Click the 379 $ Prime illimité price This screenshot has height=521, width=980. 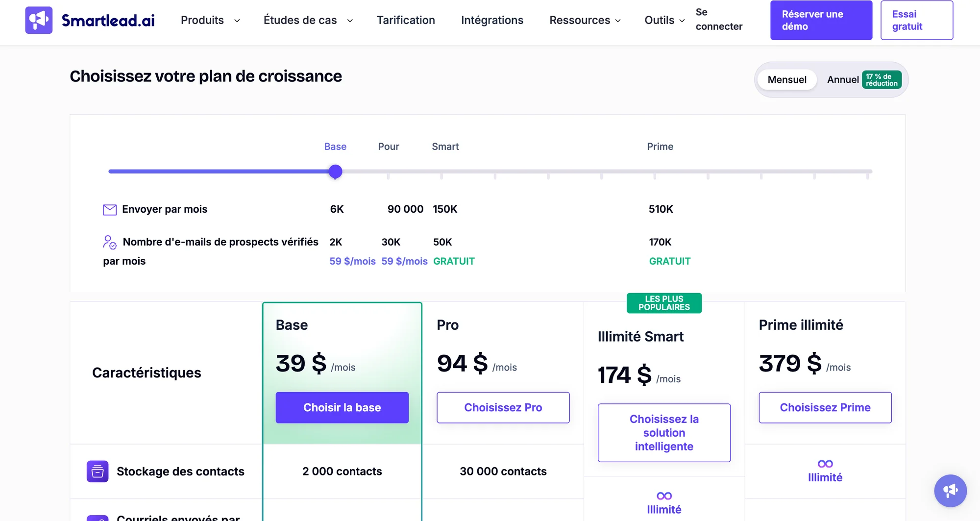pyautogui.click(x=790, y=364)
